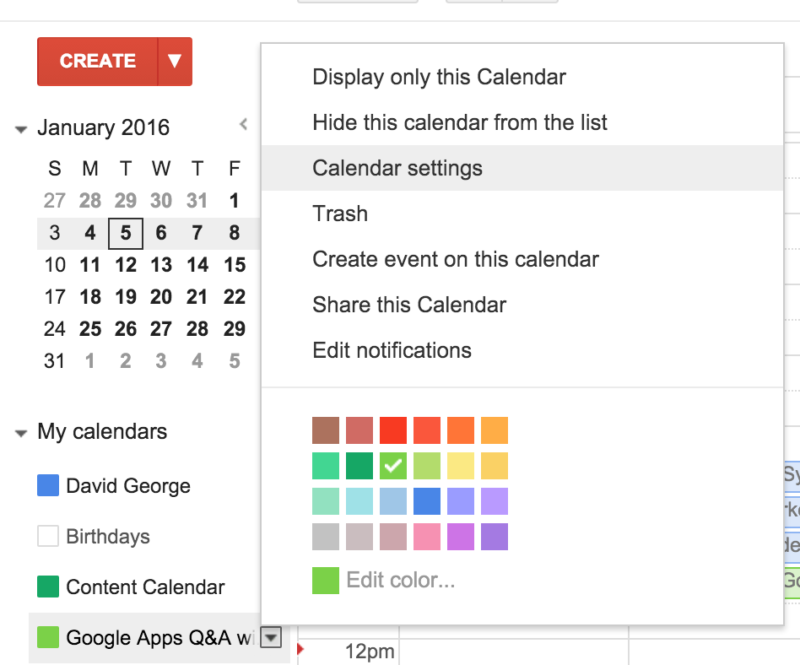Collapse the My calendars section
Viewport: 800px width, 665px height.
[20, 432]
